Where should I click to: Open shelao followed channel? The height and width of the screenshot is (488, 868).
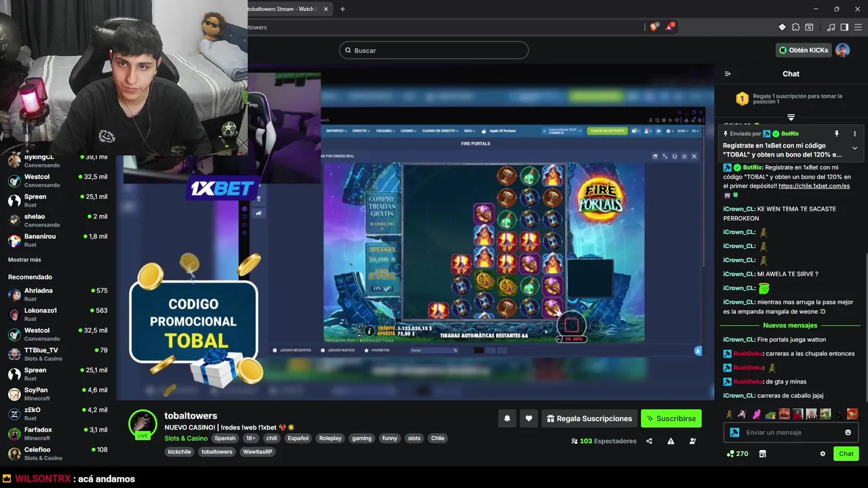(58, 220)
